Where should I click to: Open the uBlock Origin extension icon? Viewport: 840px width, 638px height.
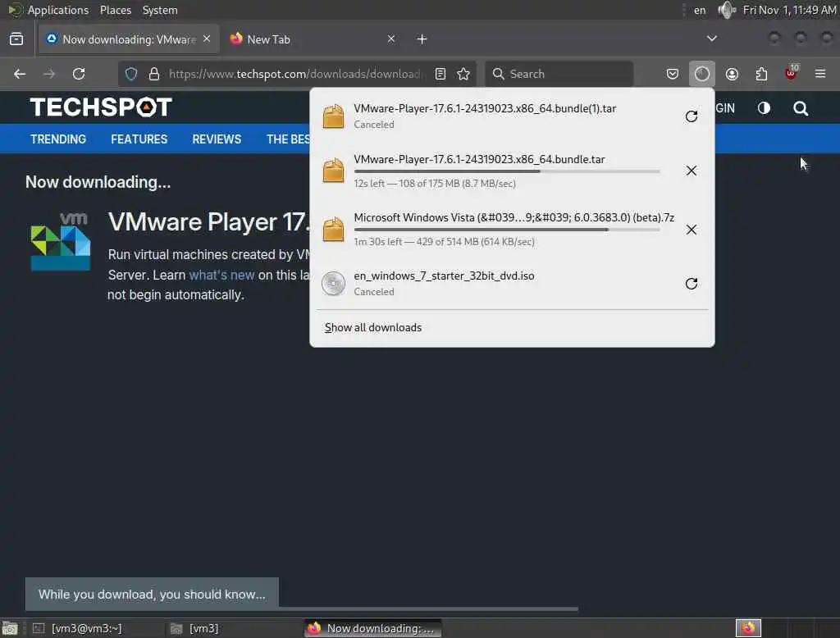(792, 73)
